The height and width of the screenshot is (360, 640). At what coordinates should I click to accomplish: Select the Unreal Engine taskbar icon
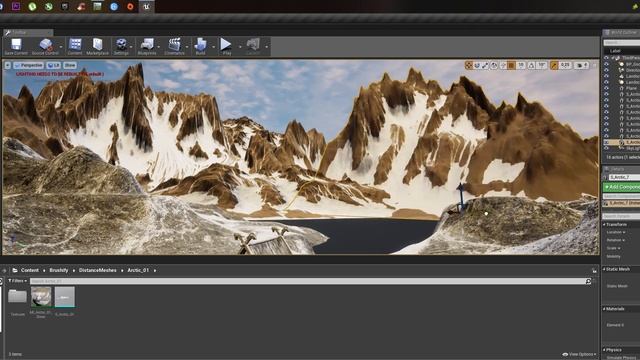tap(147, 6)
